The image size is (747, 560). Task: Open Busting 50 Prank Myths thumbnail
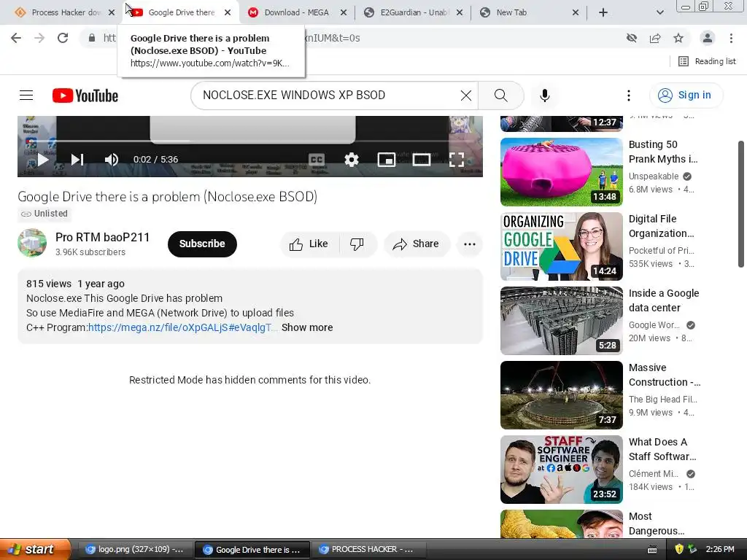click(x=562, y=172)
